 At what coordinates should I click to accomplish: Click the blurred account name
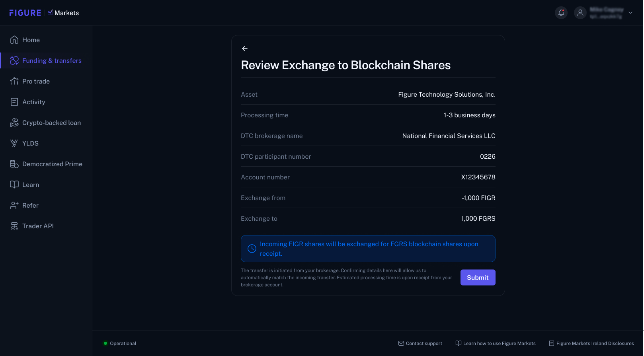click(607, 10)
